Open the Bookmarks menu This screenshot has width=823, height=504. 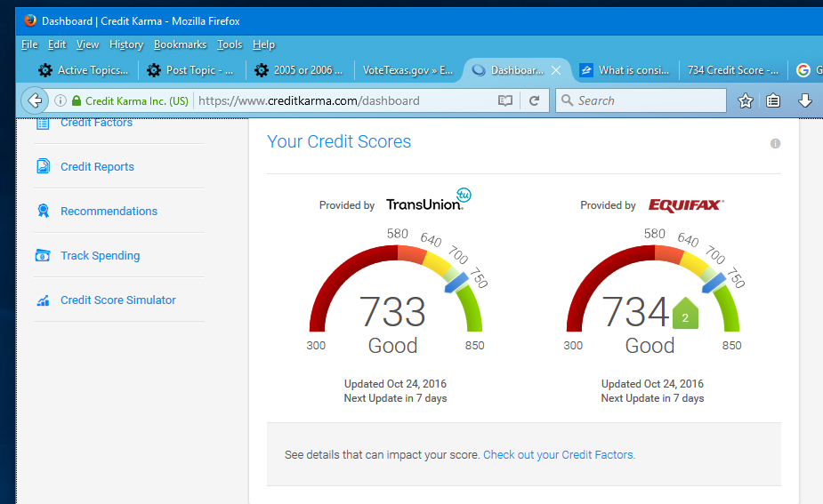180,44
